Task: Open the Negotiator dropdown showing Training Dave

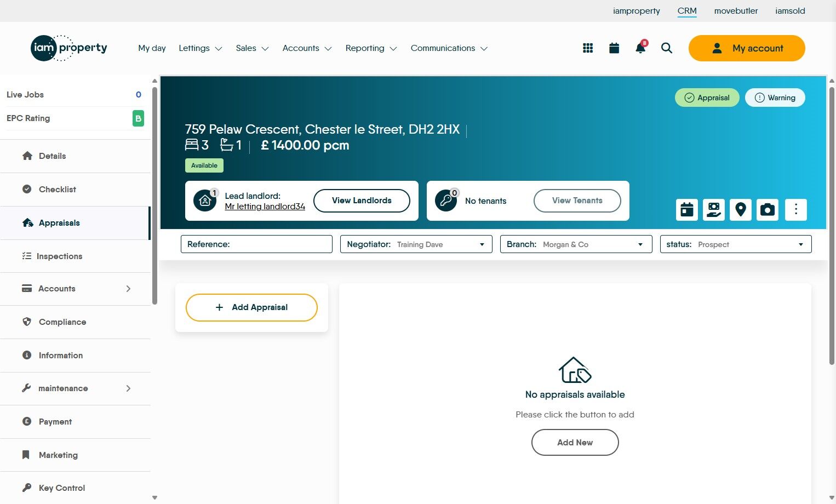Action: click(481, 244)
